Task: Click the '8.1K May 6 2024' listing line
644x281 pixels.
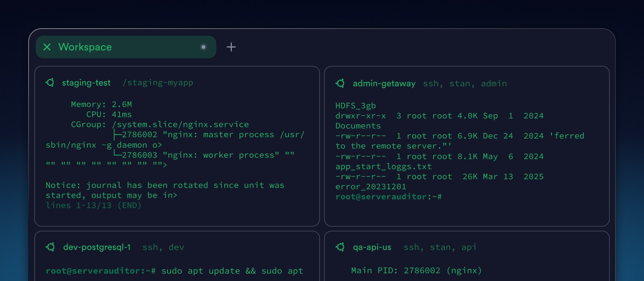Action: 440,156
